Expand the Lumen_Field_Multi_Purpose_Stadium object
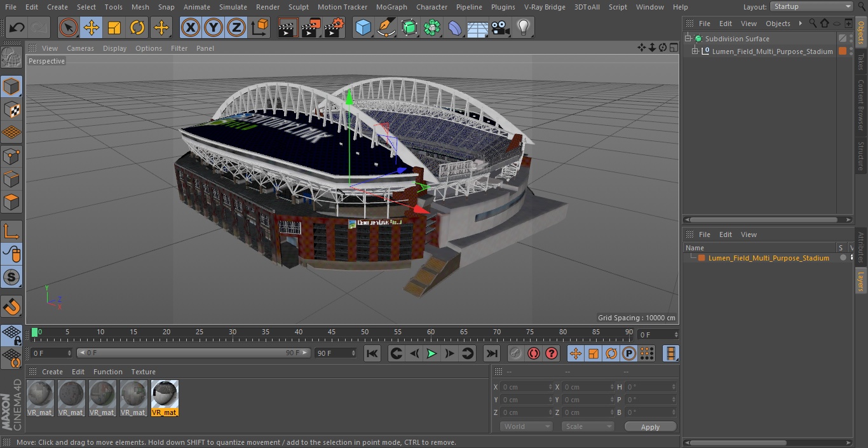The width and height of the screenshot is (868, 448). (x=695, y=51)
